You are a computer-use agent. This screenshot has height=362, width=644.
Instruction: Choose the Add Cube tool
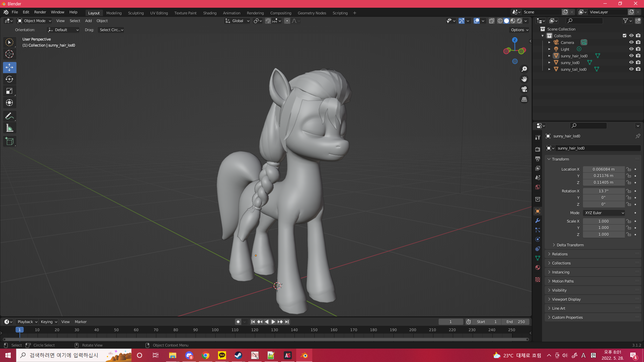pos(9,141)
